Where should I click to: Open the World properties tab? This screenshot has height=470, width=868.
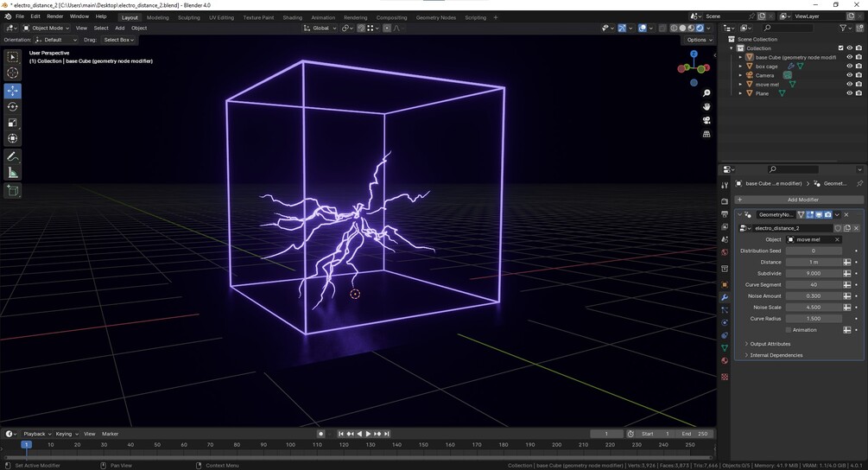pos(725,252)
